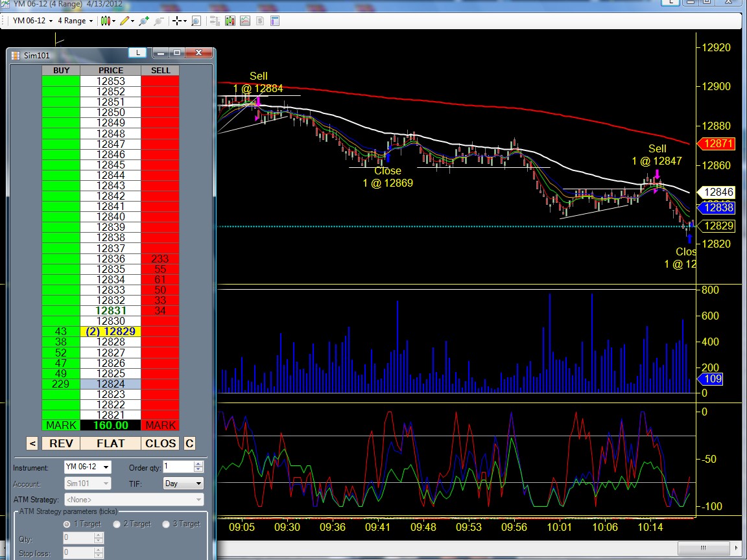Viewport: 747px width, 560px height.
Task: Click price cell 12853 in the ladder
Action: coord(110,82)
